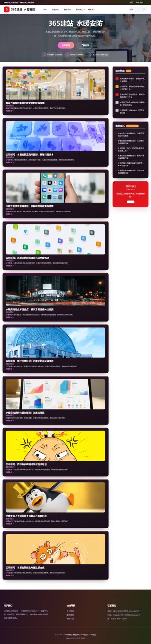Screen dimensions: 151x644
Task: Open 关于我们 in the main navigation
Action: [x=55, y=9]
